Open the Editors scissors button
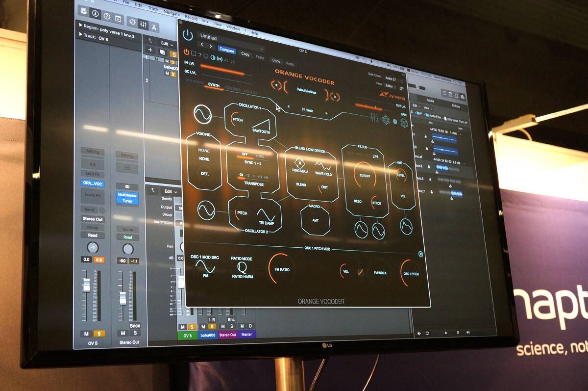The height and width of the screenshot is (391, 588). point(154,26)
